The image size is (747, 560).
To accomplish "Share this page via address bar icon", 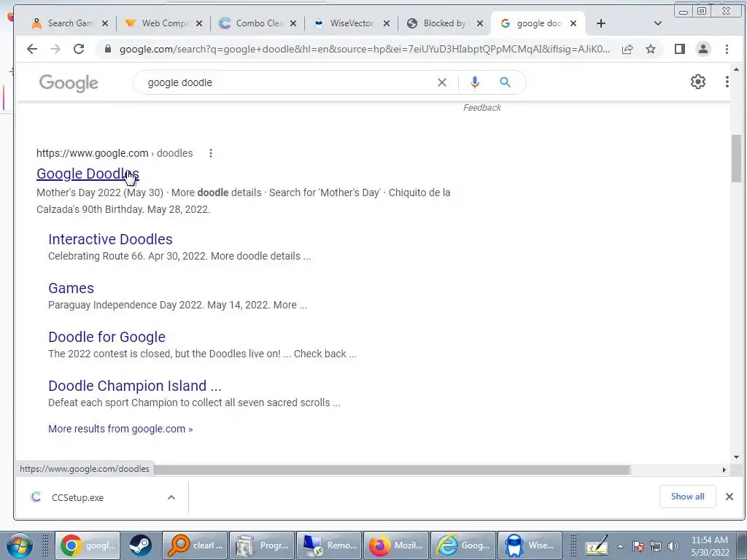I will click(x=627, y=49).
